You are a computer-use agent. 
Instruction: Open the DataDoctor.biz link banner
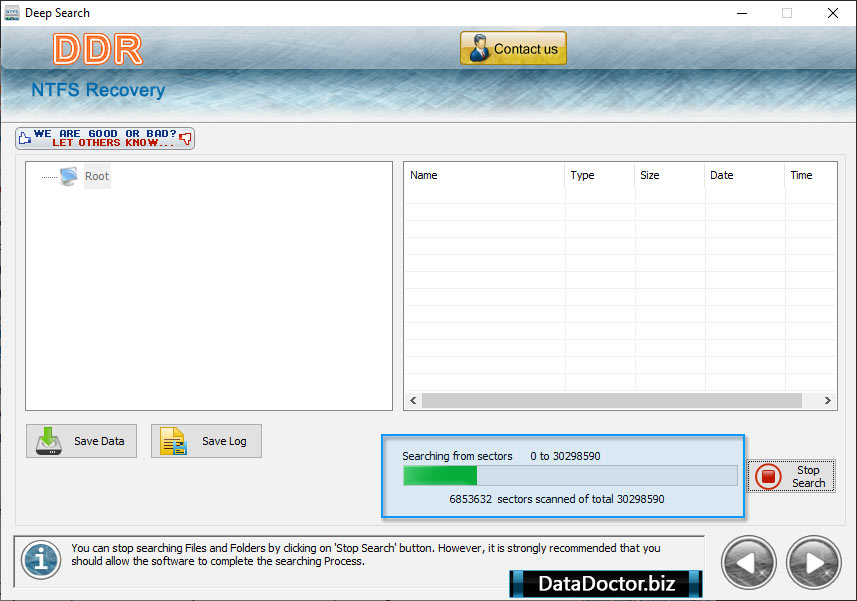coord(606,584)
